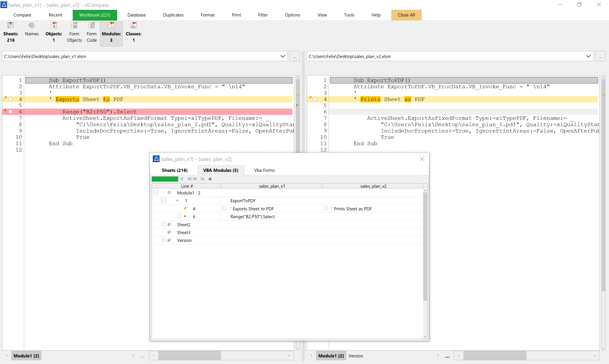Open the sales_plan_v1.xlsm path dropdown
The height and width of the screenshot is (364, 609).
(x=283, y=56)
